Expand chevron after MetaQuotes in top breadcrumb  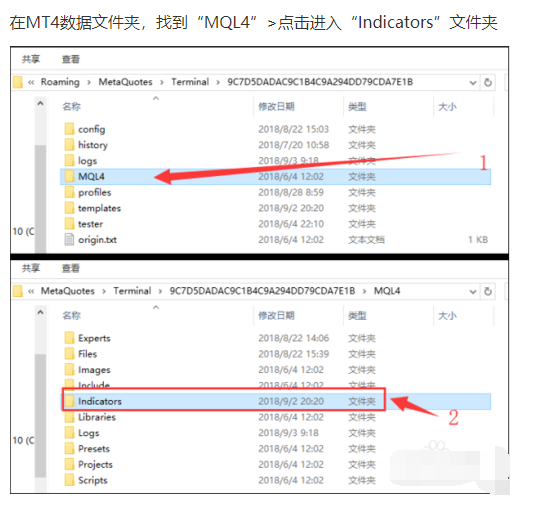click(x=162, y=83)
